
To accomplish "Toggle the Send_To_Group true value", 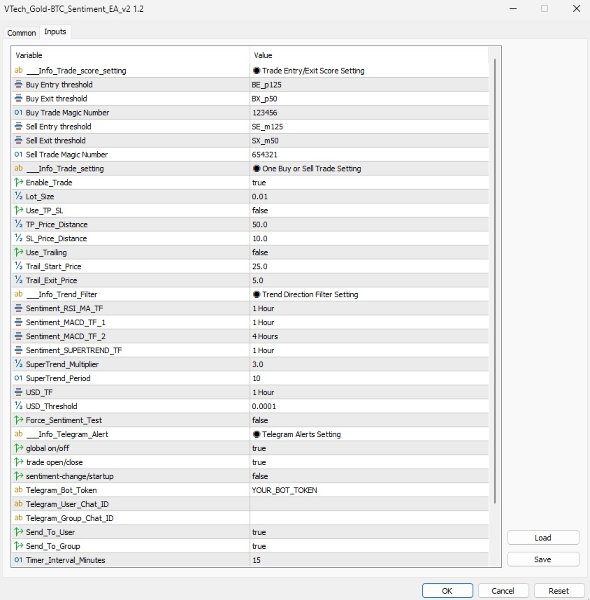I will 369,546.
